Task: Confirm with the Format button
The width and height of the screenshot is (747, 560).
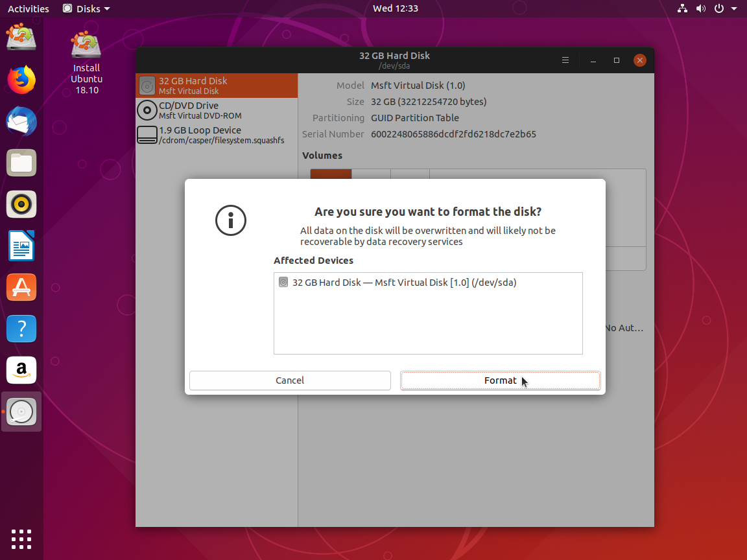Action: tap(500, 380)
